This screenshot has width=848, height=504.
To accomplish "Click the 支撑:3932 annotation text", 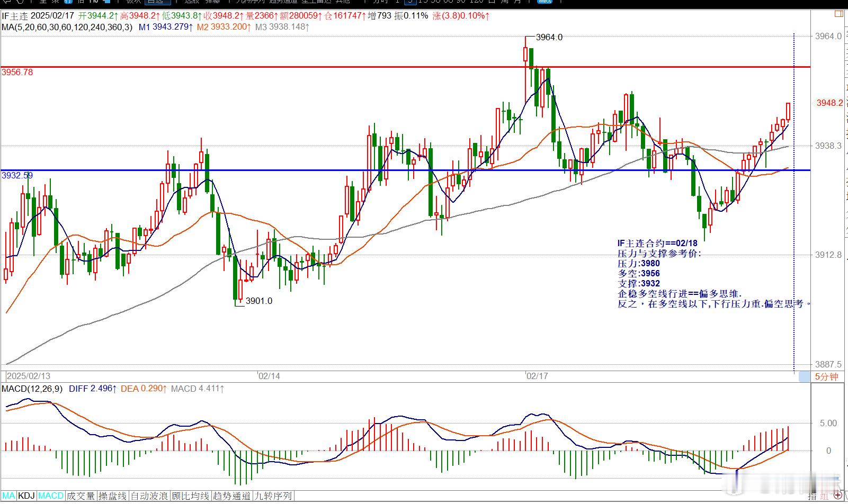I will pos(639,284).
